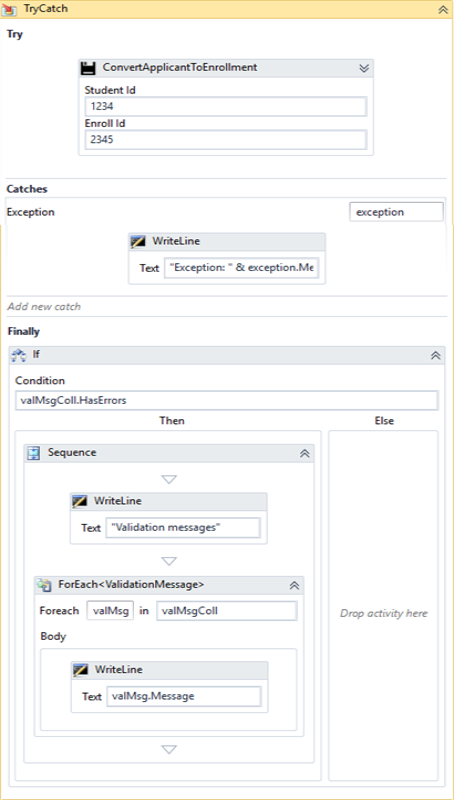Click the Sequence title text
Screen dimensions: 454x800
[x=72, y=453]
